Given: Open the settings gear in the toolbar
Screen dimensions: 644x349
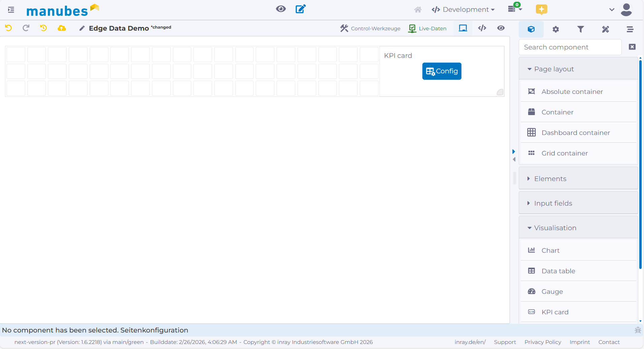Looking at the screenshot, I should point(556,29).
